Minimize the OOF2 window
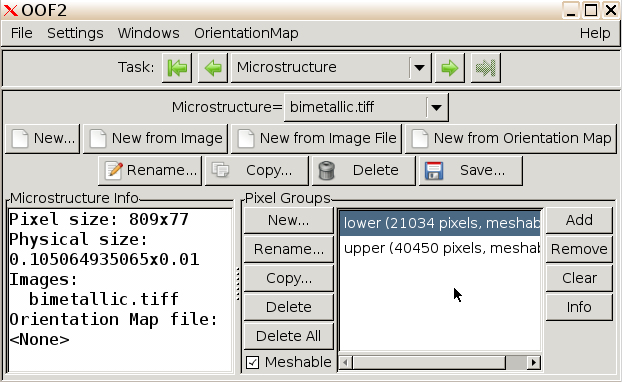622x382 pixels. tap(571, 10)
